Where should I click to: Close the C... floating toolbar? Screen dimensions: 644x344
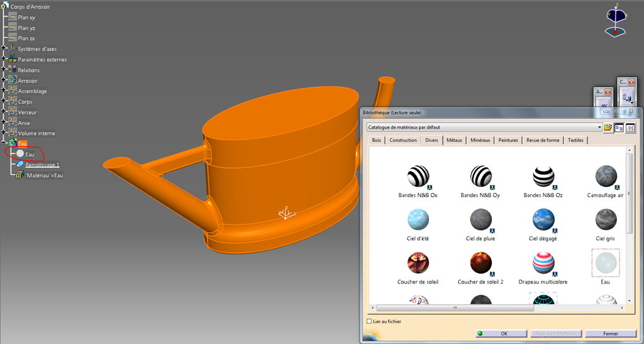click(631, 82)
